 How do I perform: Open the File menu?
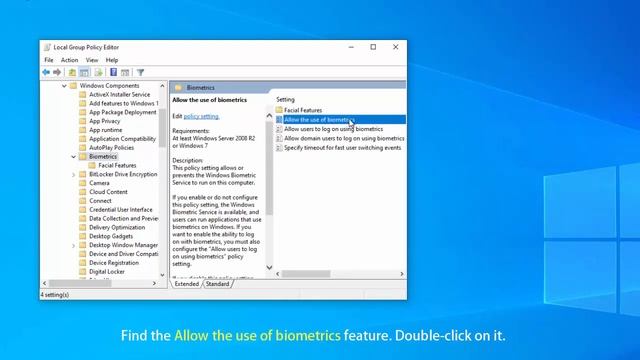(49, 60)
